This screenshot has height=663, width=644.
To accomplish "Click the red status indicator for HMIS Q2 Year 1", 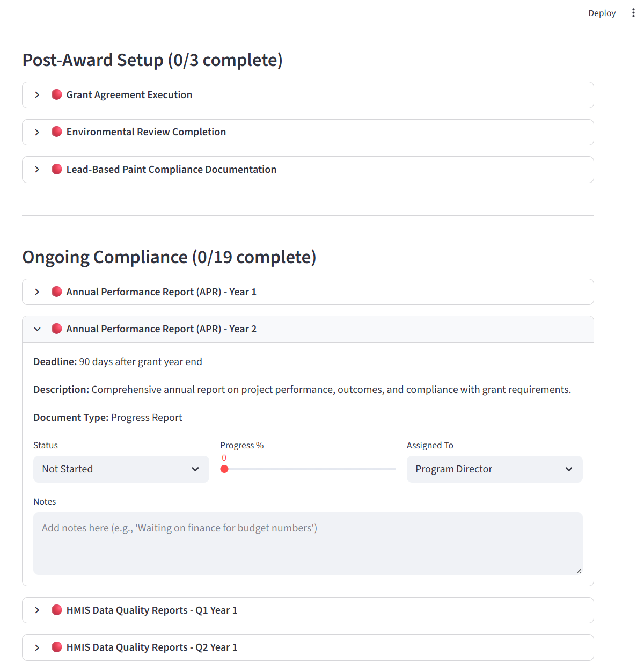I will pyautogui.click(x=56, y=647).
